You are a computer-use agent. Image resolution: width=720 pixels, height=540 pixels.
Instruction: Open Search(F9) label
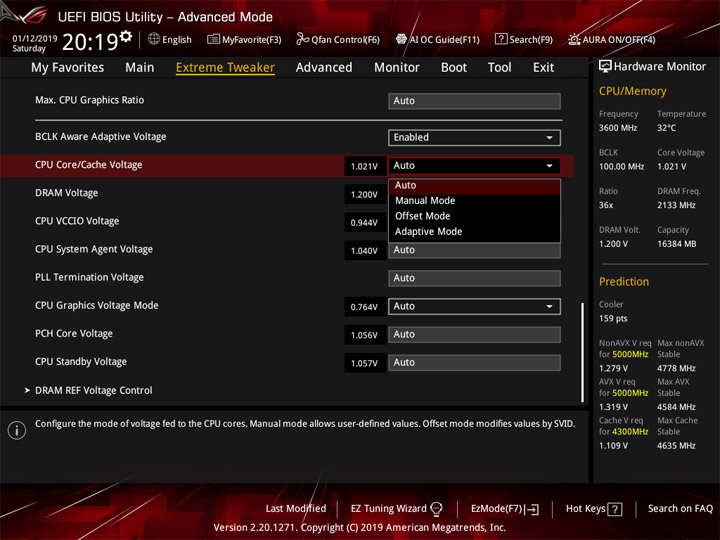click(531, 40)
